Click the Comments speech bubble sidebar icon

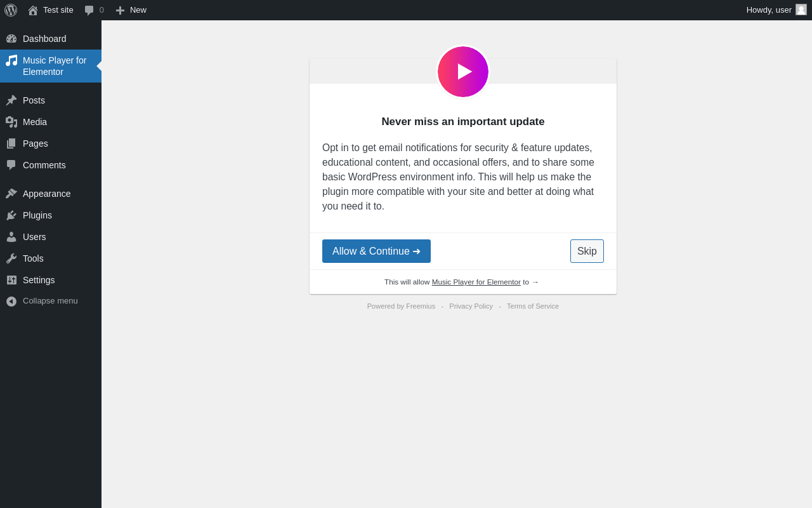11,165
